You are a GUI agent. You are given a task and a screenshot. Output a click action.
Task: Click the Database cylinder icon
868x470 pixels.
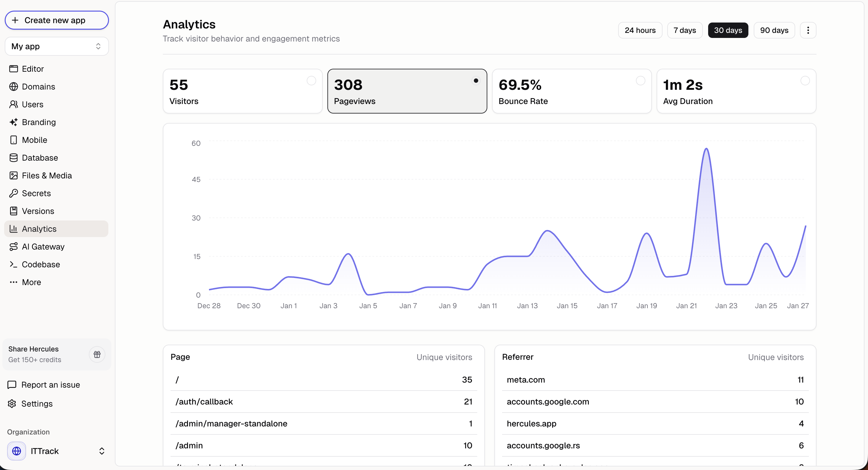point(14,158)
